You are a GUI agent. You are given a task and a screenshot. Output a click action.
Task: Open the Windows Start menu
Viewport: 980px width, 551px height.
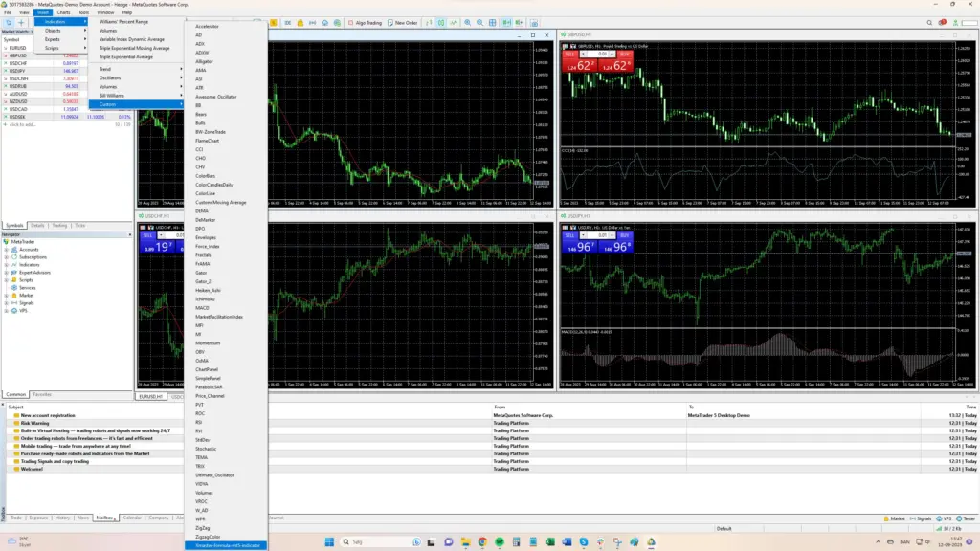[329, 541]
